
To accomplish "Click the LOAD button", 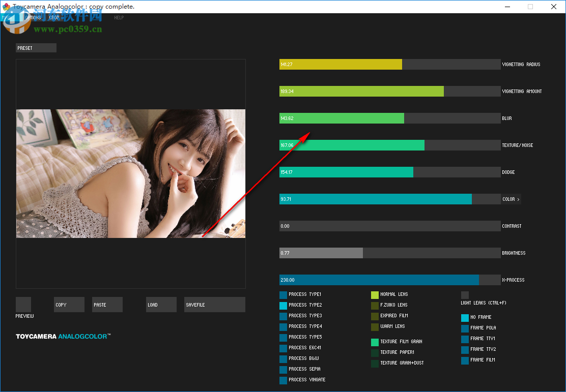I will point(161,305).
